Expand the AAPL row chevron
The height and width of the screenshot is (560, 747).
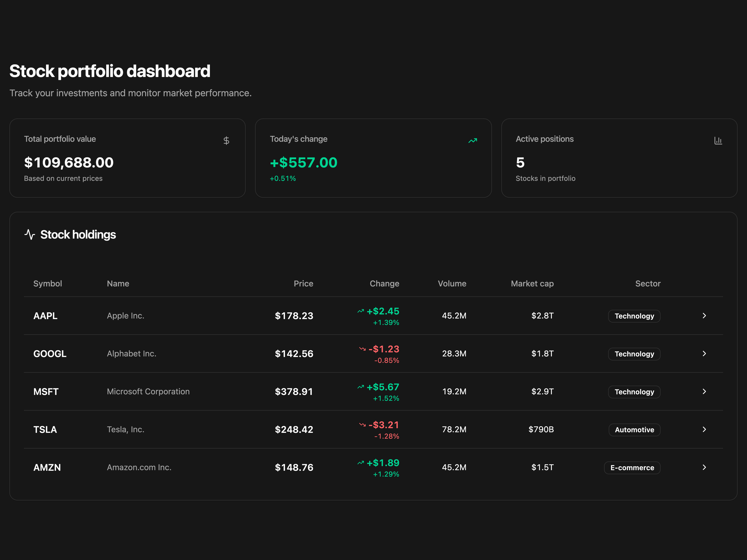[x=704, y=316]
